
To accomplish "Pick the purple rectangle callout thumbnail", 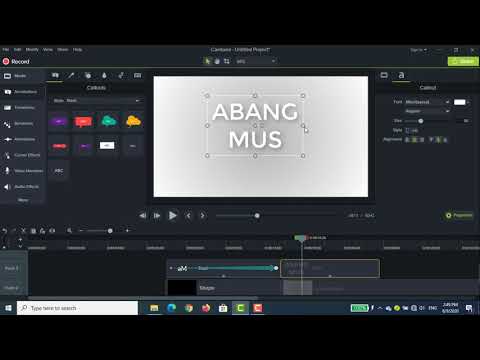I will coord(58,121).
